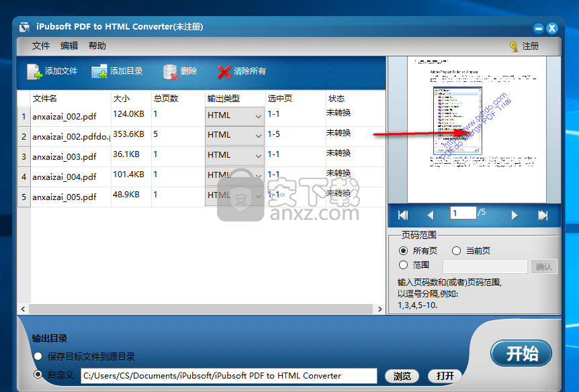The width and height of the screenshot is (579, 392).
Task: Click row number 3 header cell
Action: (24, 157)
